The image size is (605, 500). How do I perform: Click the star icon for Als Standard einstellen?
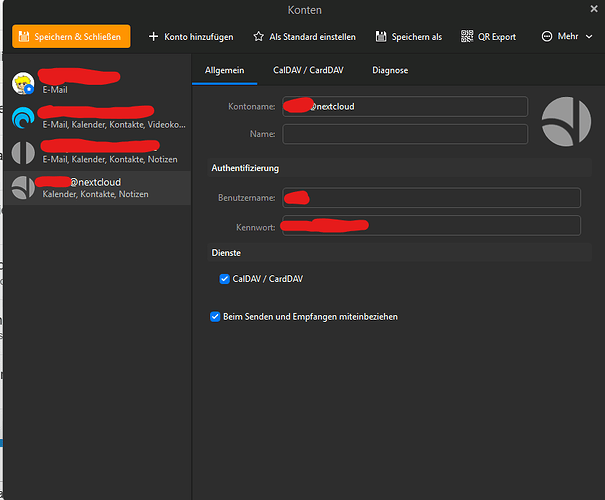click(x=259, y=37)
